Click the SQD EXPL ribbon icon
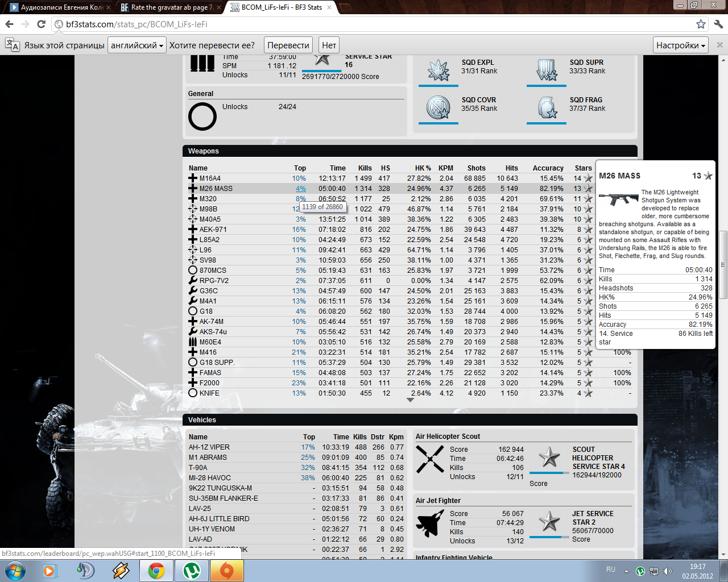 (439, 70)
